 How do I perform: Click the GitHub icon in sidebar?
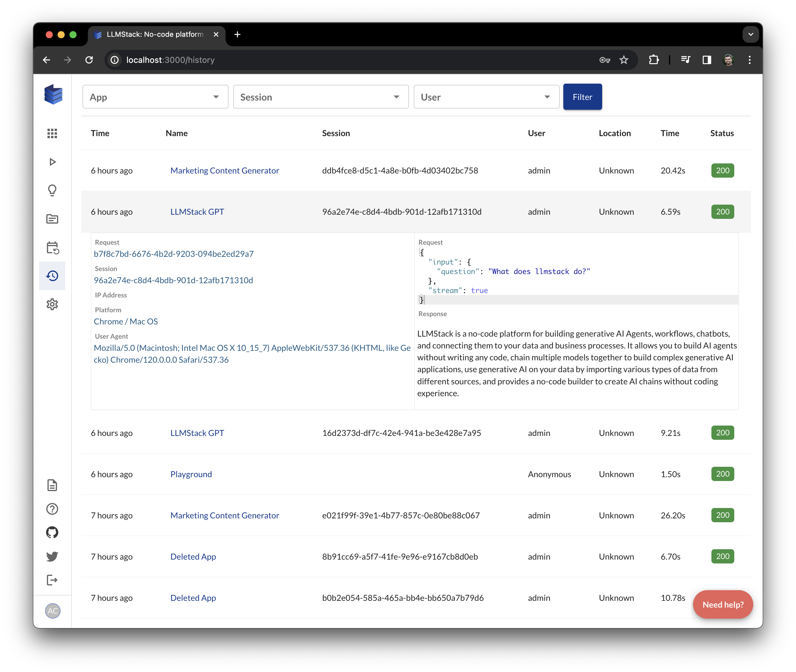pyautogui.click(x=52, y=533)
